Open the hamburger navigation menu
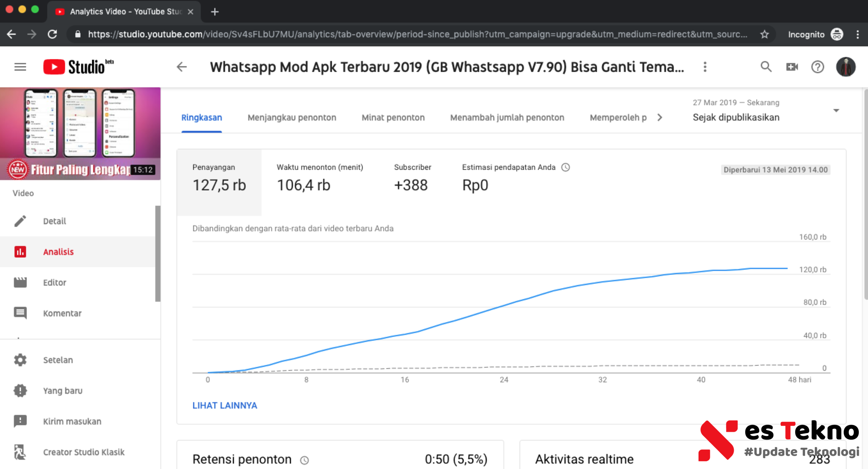 (20, 67)
